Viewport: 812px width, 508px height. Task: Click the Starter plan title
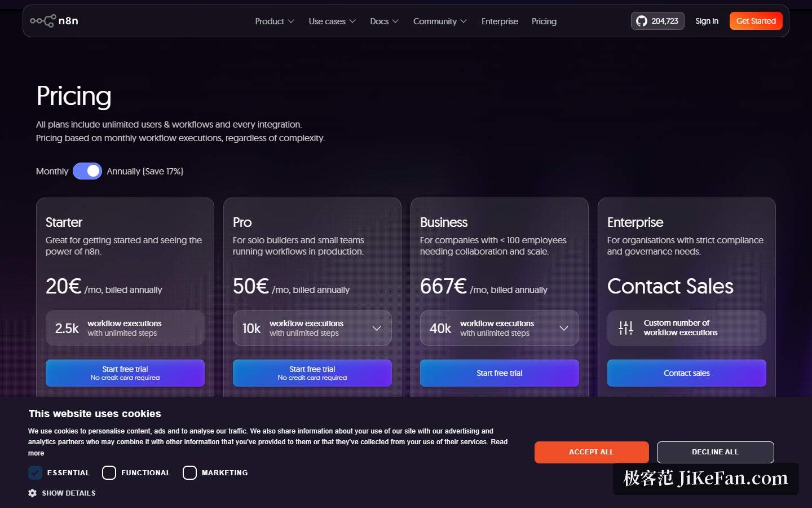coord(64,222)
